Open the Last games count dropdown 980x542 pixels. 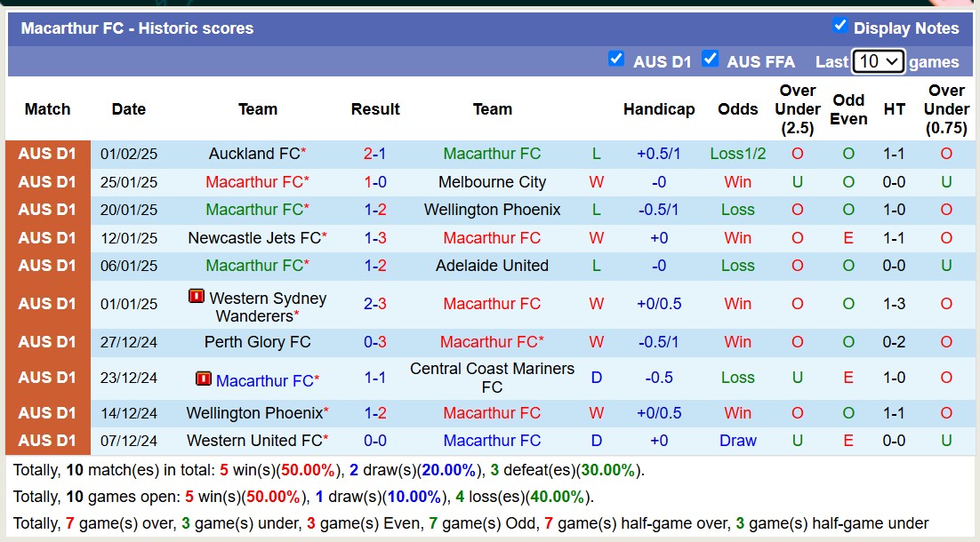878,61
